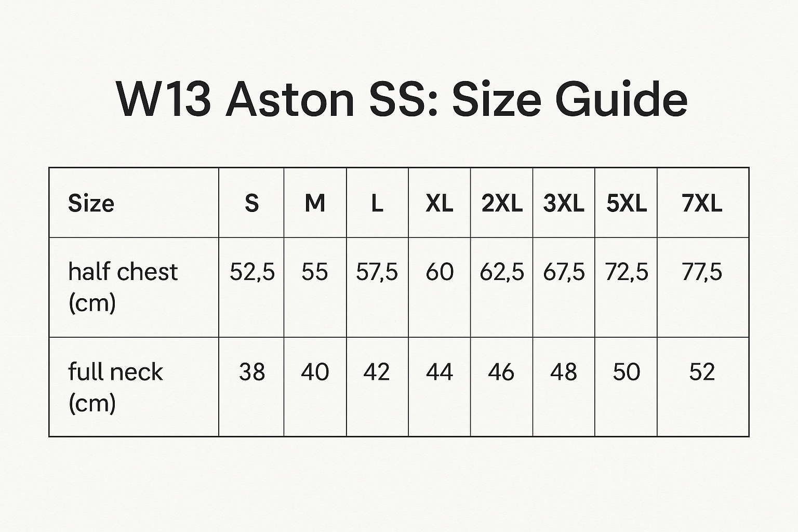The image size is (798, 532).
Task: Select the 60 half chest value
Action: [x=440, y=272]
